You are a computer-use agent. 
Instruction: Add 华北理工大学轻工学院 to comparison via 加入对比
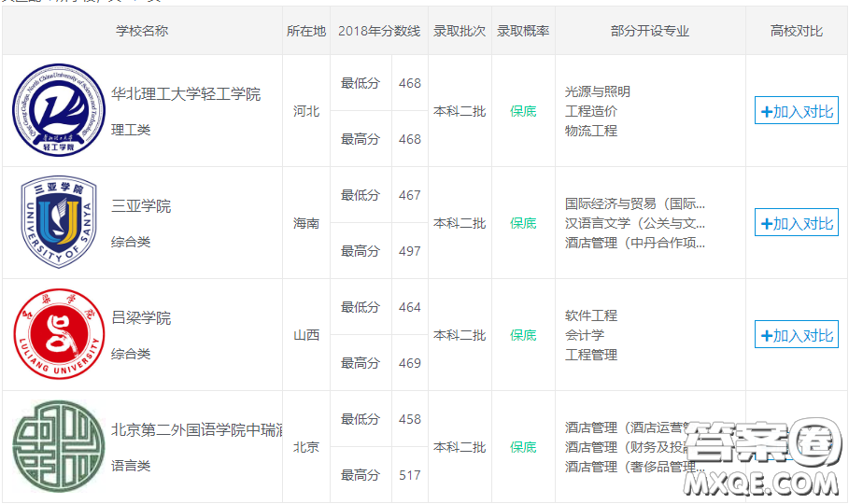pos(797,111)
